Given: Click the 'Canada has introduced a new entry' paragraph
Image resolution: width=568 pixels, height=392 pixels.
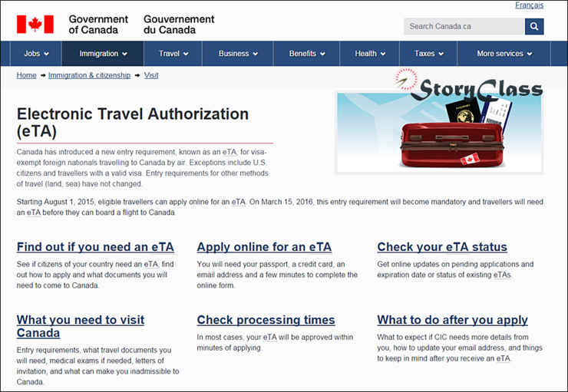Looking at the screenshot, I should 142,167.
